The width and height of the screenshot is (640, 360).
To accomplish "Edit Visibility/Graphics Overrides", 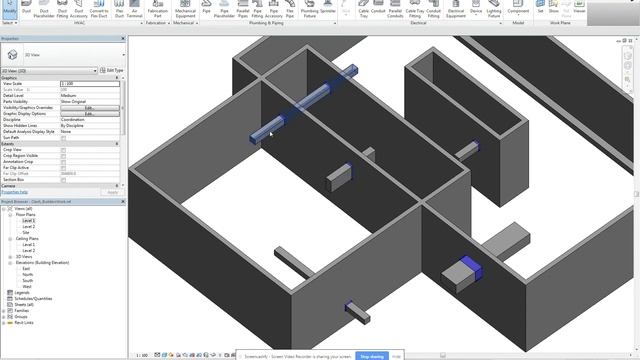I will click(90, 108).
